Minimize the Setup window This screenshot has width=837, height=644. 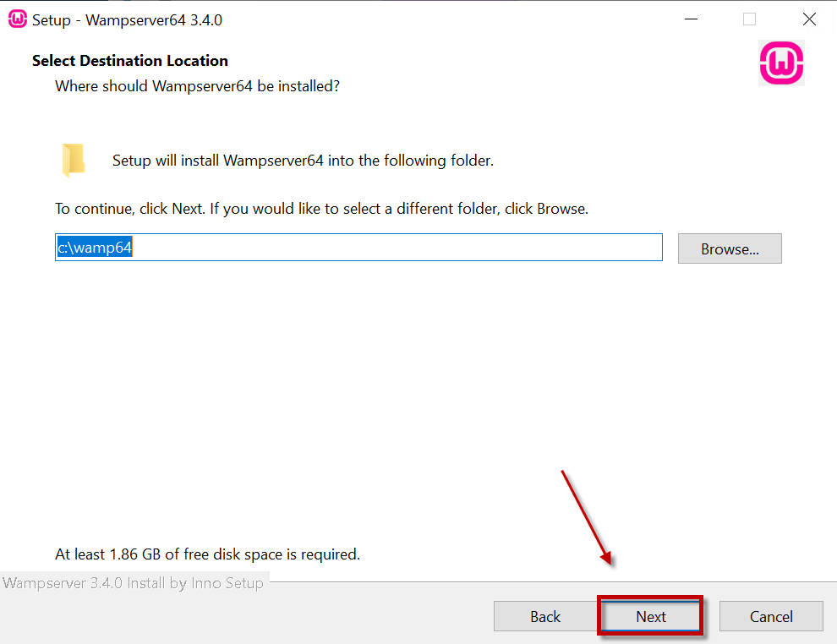tap(690, 19)
